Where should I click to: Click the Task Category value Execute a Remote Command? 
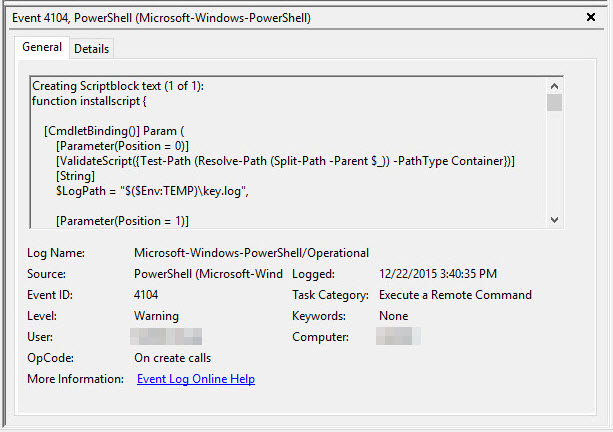click(x=455, y=295)
